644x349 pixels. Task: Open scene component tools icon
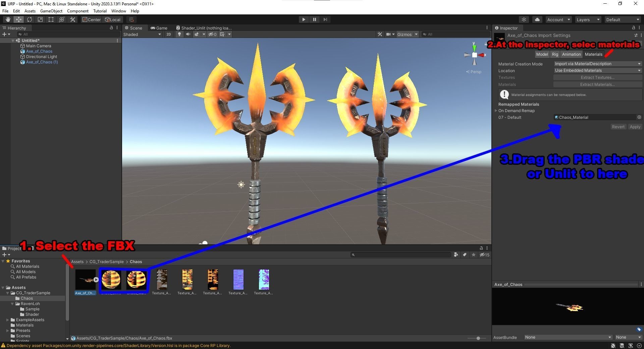click(380, 34)
